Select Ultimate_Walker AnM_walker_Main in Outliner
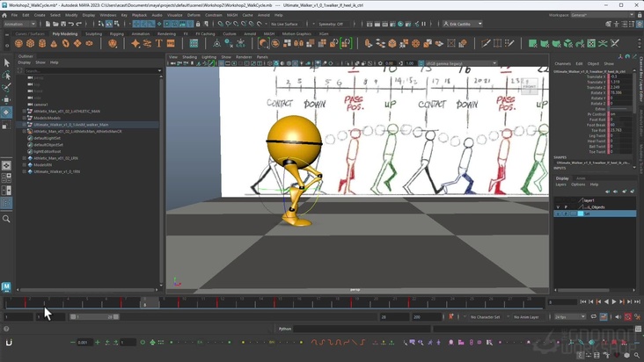644x362 pixels. 70,125
